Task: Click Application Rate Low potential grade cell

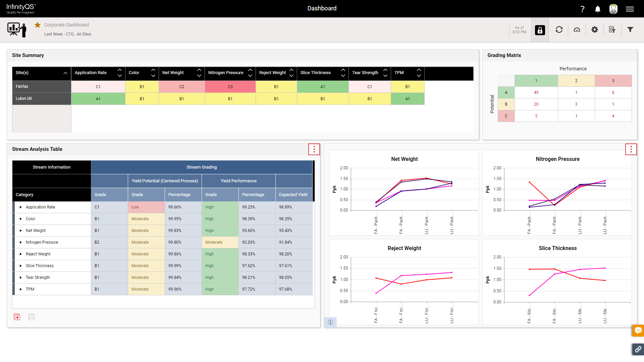Action: (x=146, y=207)
